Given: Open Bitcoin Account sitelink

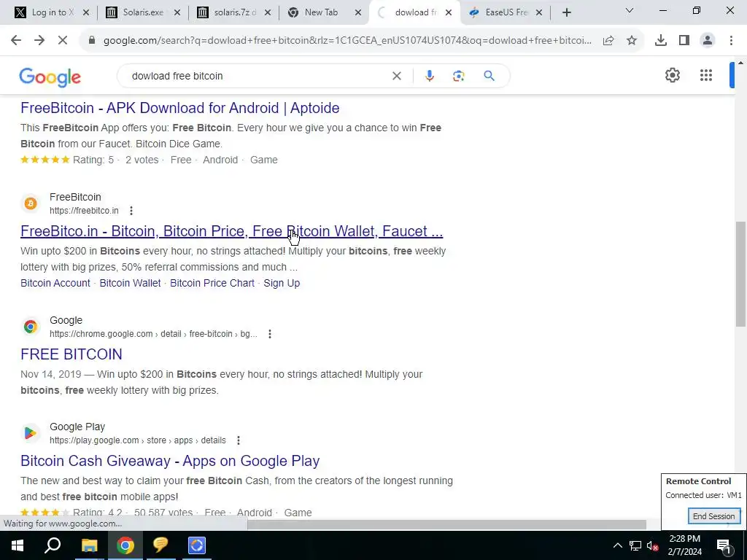Looking at the screenshot, I should tap(55, 283).
